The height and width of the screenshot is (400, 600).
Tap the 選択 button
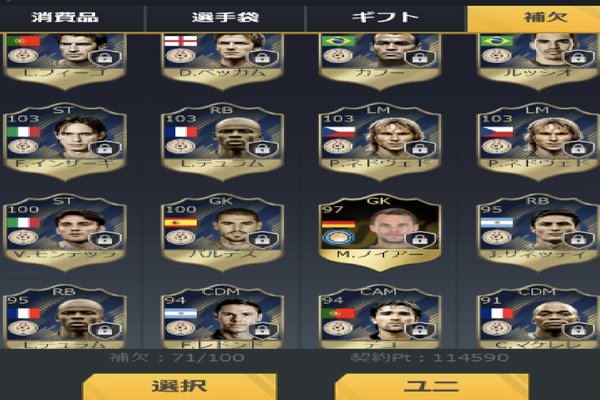click(x=179, y=387)
